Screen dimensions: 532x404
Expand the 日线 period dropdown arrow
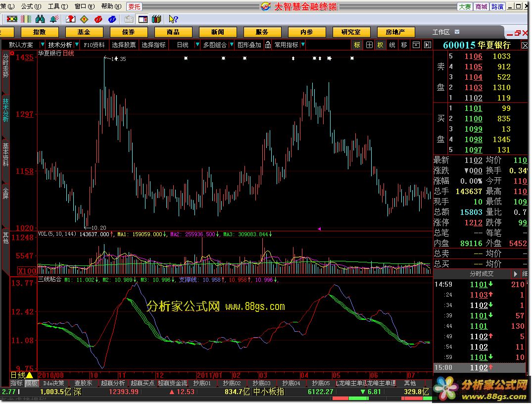[197, 45]
